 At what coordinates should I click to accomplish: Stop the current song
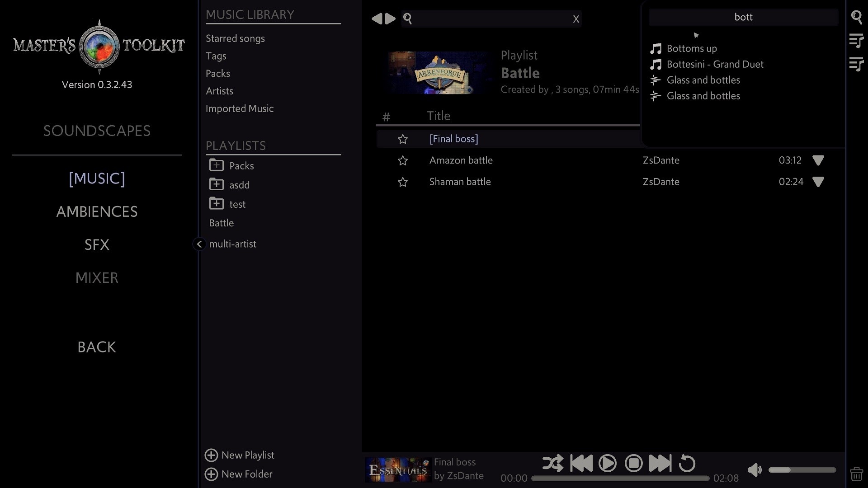(633, 463)
